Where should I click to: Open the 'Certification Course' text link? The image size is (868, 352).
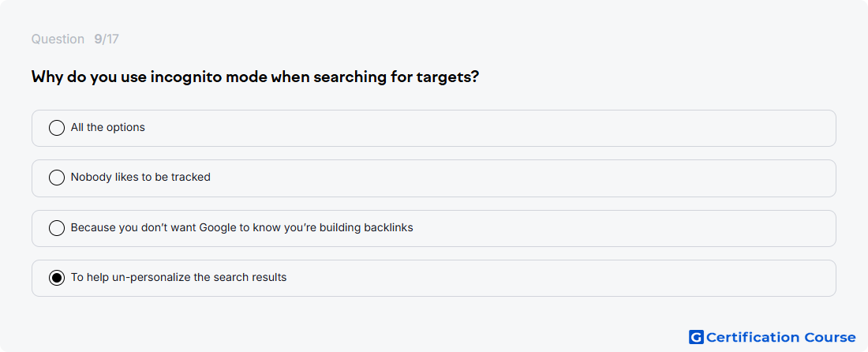[781, 337]
